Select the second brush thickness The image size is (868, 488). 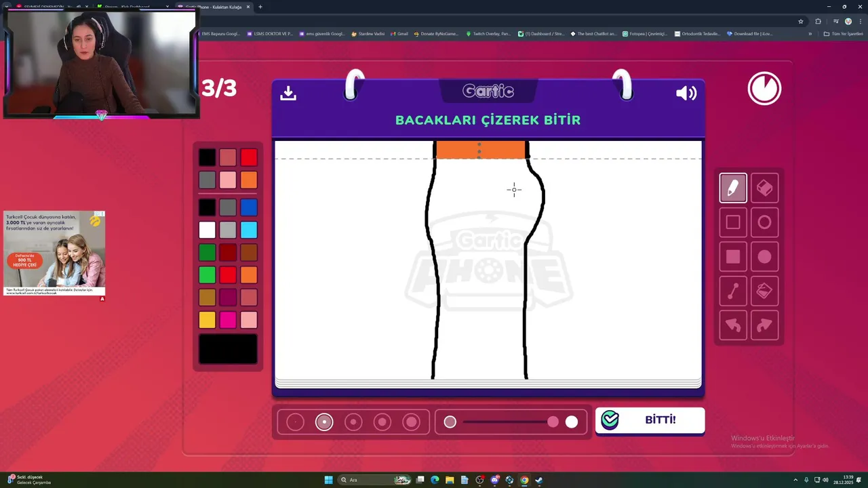pos(324,422)
